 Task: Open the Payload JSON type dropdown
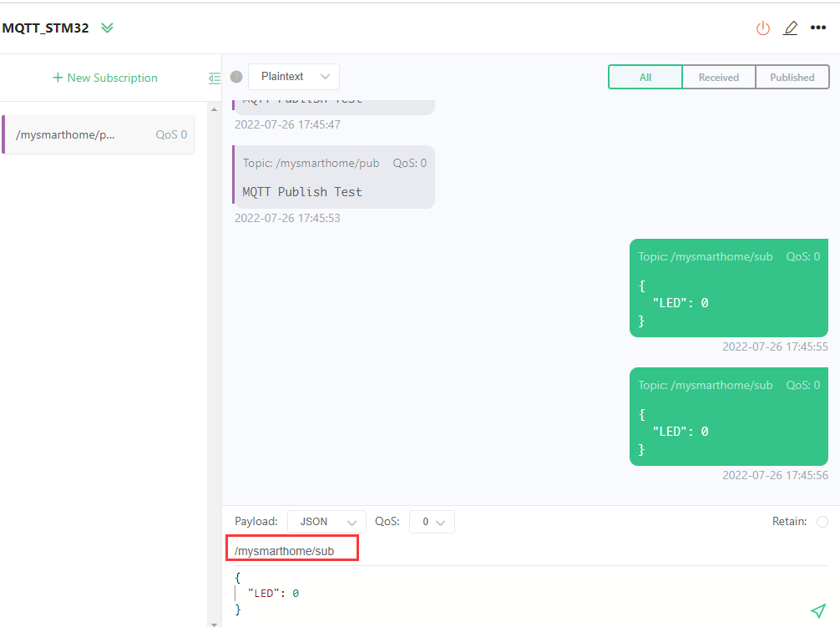(x=326, y=522)
